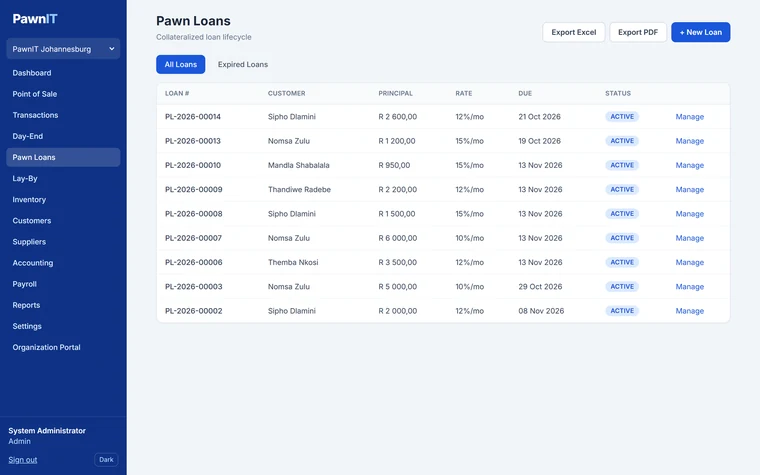Click principal R 5 000,00
The height and width of the screenshot is (475, 760).
click(x=397, y=286)
